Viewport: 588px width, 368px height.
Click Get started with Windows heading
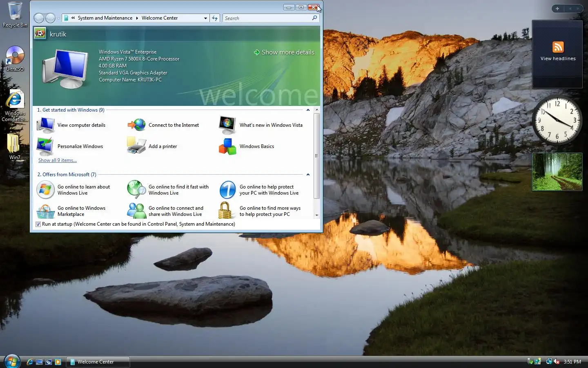[71, 110]
